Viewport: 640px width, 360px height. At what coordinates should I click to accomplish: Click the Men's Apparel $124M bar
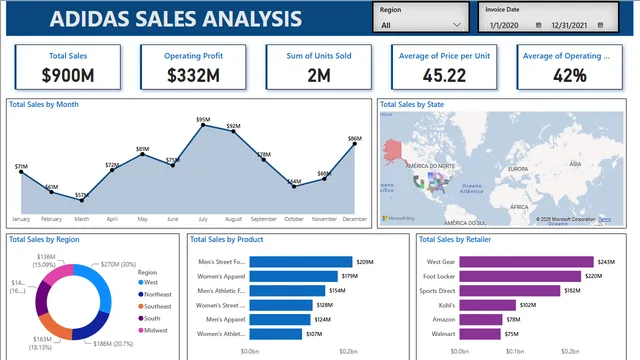pos(280,319)
